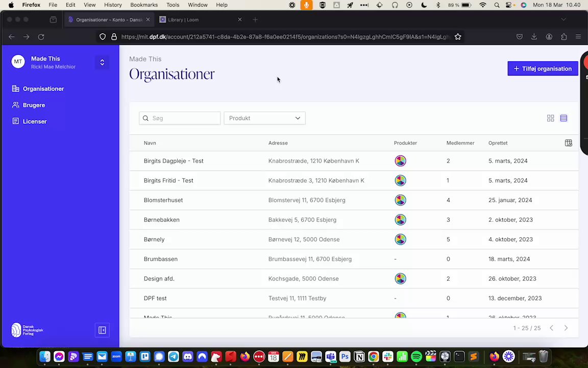Open site security shield icon
Screen dimensions: 588x368
pyautogui.click(x=103, y=37)
